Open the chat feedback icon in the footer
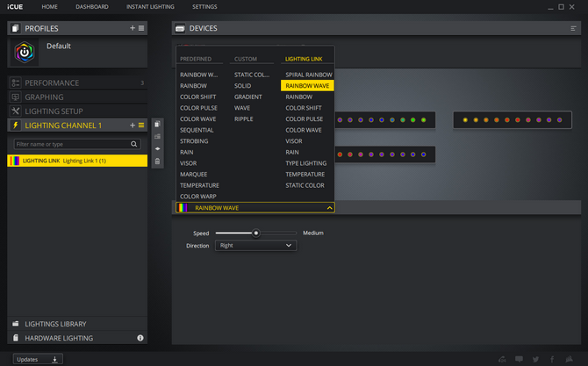The height and width of the screenshot is (366, 588). click(519, 359)
